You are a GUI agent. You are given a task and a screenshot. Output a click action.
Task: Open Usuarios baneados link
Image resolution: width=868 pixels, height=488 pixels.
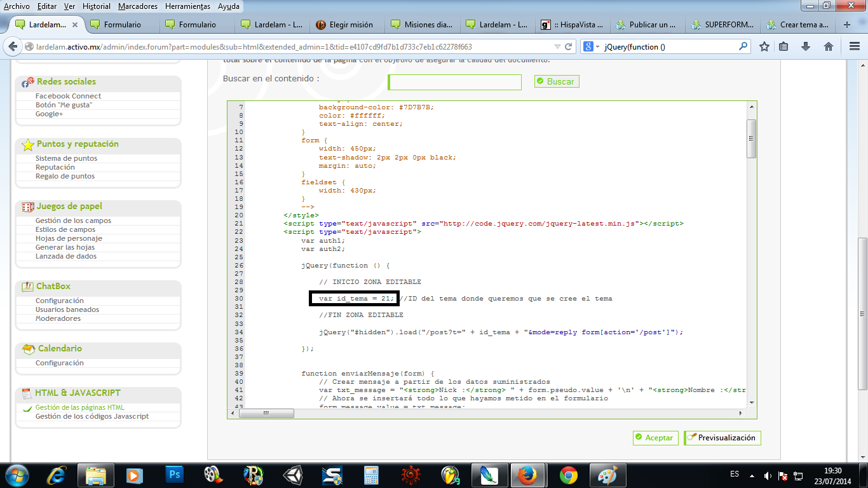pos(67,309)
